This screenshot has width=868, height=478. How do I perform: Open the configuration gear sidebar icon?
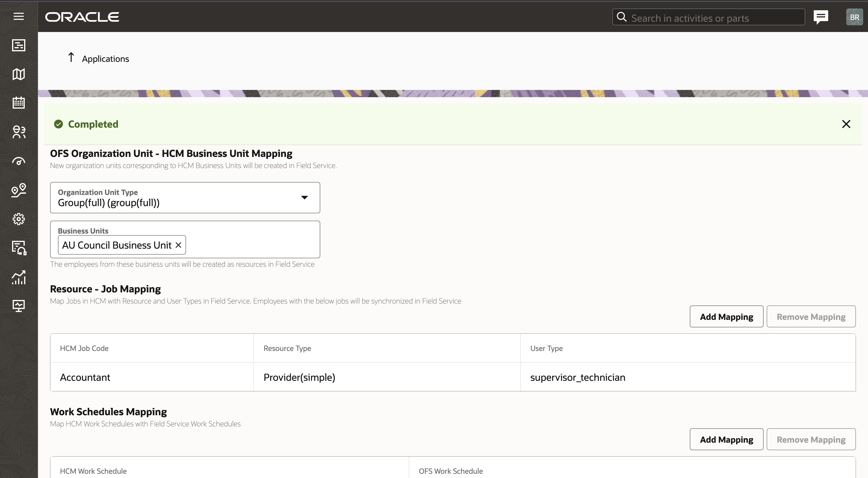point(18,219)
